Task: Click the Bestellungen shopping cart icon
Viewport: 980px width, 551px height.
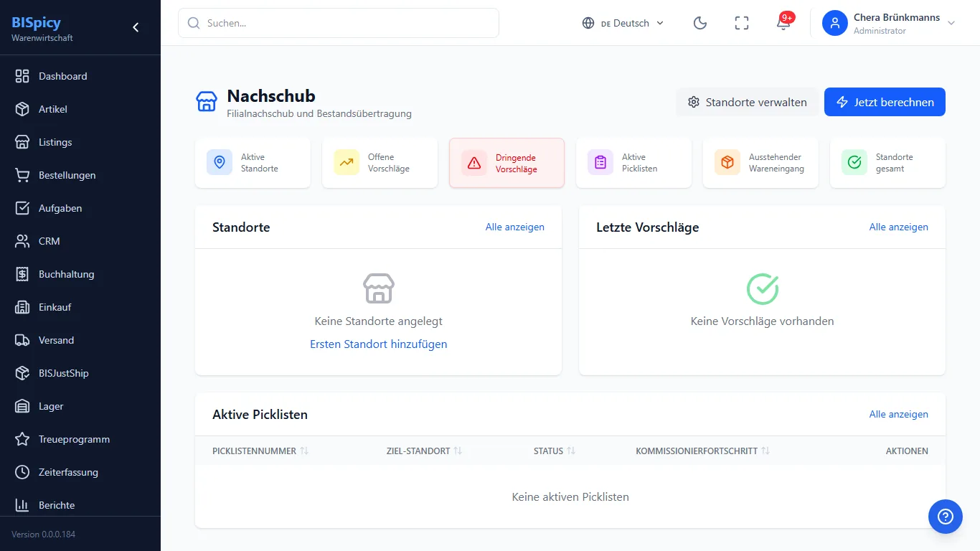Action: click(22, 175)
